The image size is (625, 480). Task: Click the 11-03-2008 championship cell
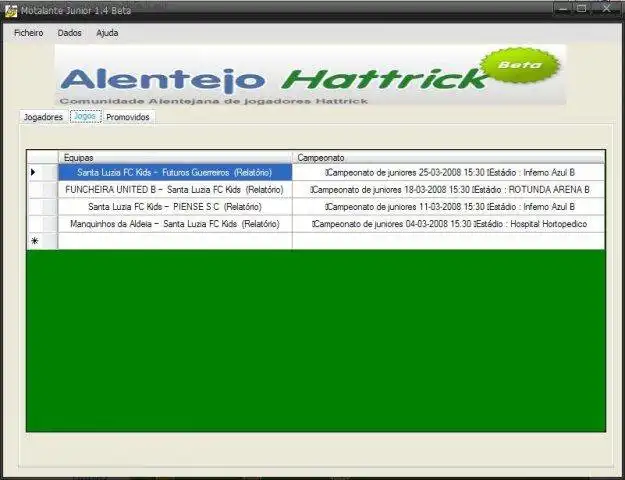point(448,207)
